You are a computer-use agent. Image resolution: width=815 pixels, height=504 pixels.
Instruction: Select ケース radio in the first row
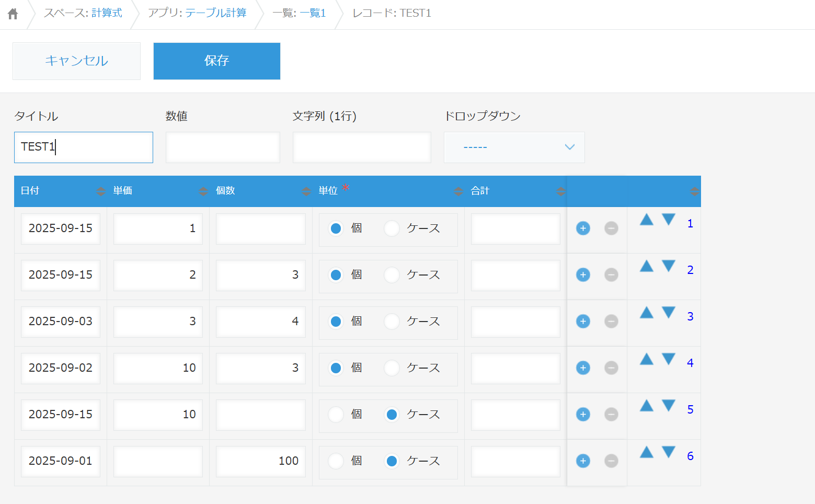(392, 228)
